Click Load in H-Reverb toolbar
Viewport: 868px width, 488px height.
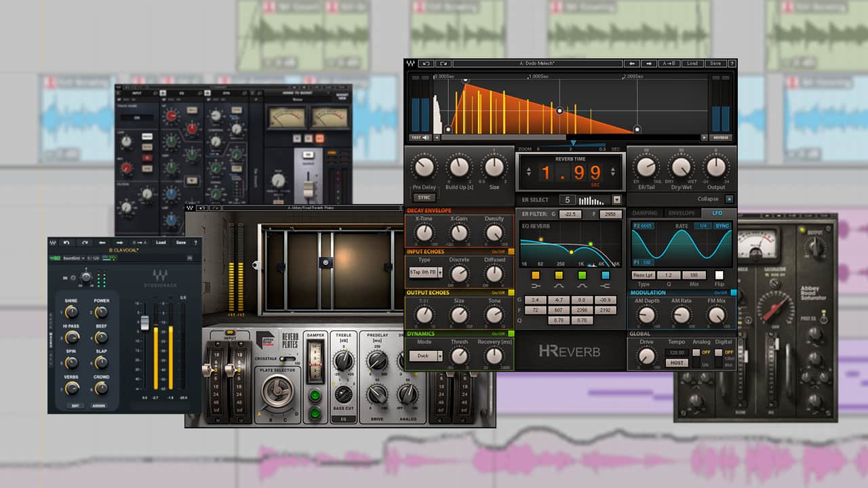(692, 63)
